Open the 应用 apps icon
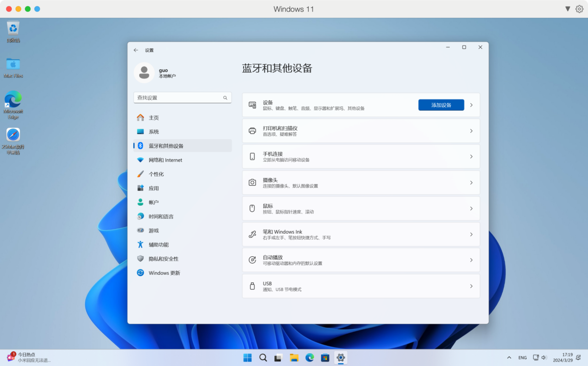 coord(141,188)
